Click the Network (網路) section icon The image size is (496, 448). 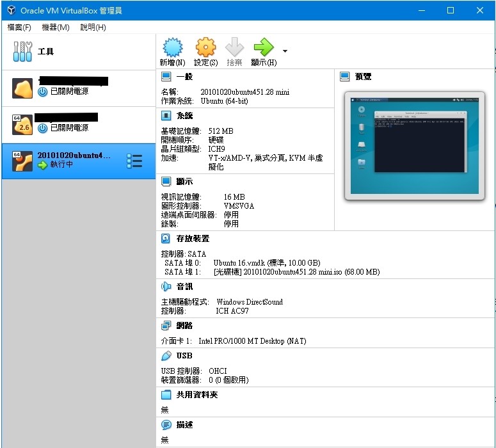pos(166,326)
